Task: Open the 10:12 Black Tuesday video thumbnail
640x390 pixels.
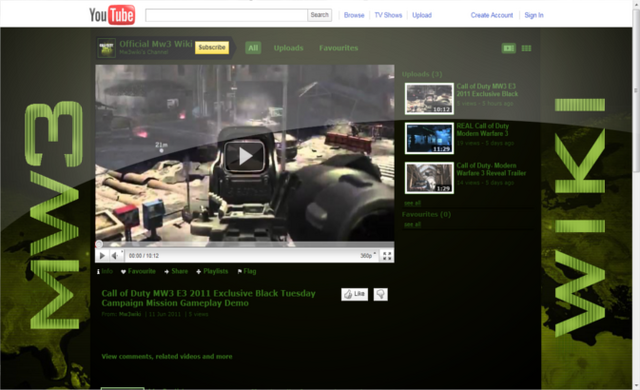Action: (x=429, y=98)
